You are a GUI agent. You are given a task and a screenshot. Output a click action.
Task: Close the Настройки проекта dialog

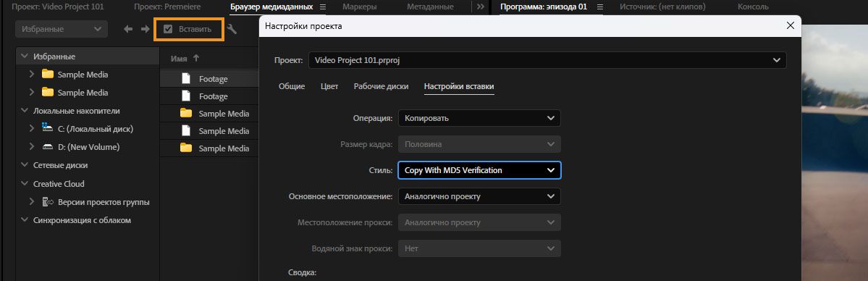791,25
